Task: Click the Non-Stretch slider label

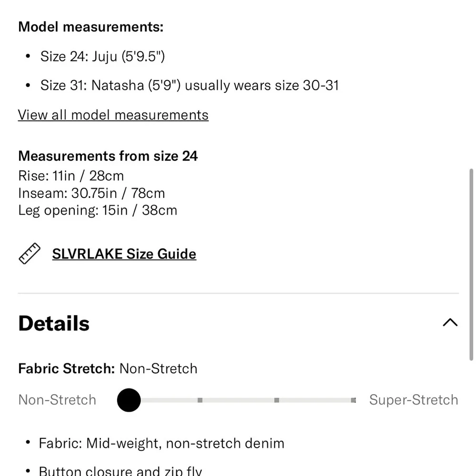Action: tap(57, 400)
